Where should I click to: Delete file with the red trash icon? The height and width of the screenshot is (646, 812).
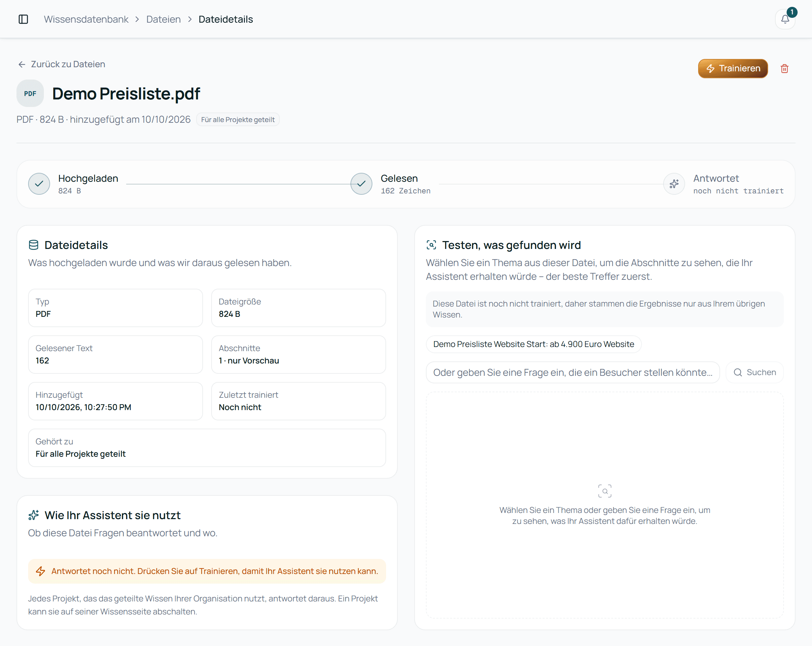785,69
